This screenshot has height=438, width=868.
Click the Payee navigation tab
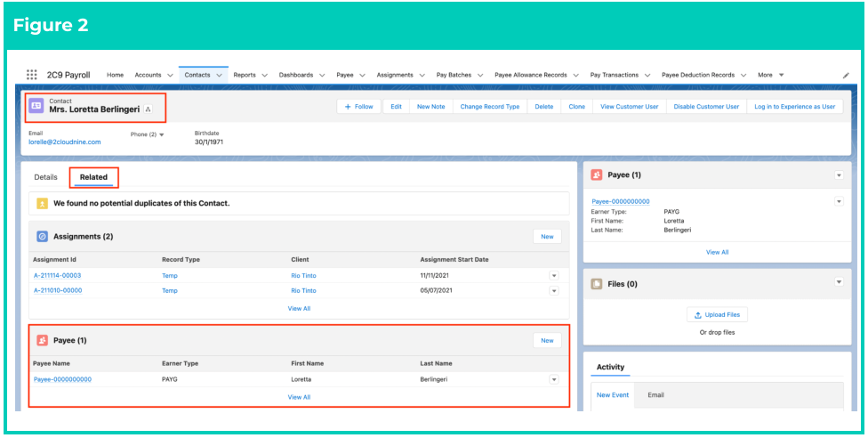(x=345, y=75)
